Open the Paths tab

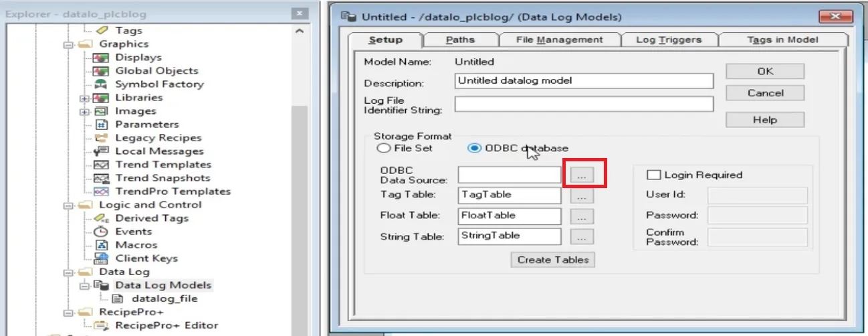[460, 39]
